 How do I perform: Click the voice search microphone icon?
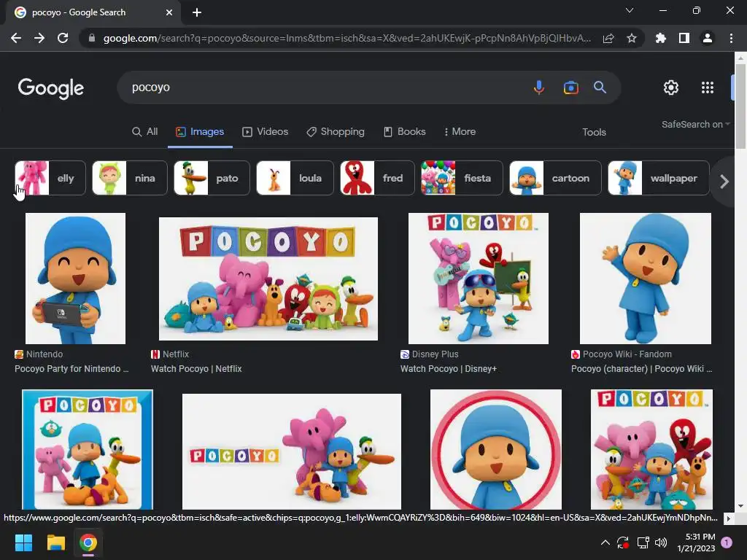539,87
